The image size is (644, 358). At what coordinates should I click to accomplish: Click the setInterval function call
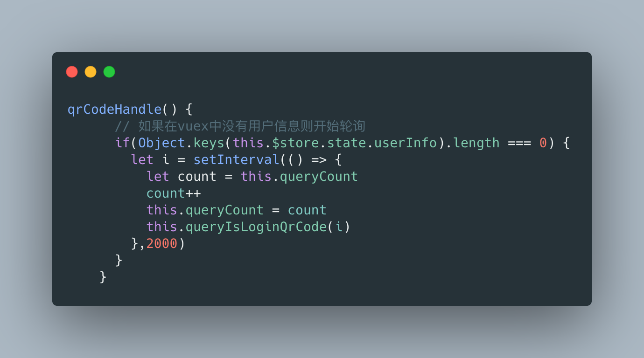pyautogui.click(x=236, y=159)
